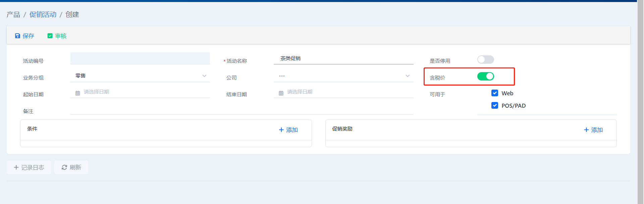Image resolution: width=644 pixels, height=204 pixels.
Task: Click the vertical scrollbar on the right
Action: [641, 102]
